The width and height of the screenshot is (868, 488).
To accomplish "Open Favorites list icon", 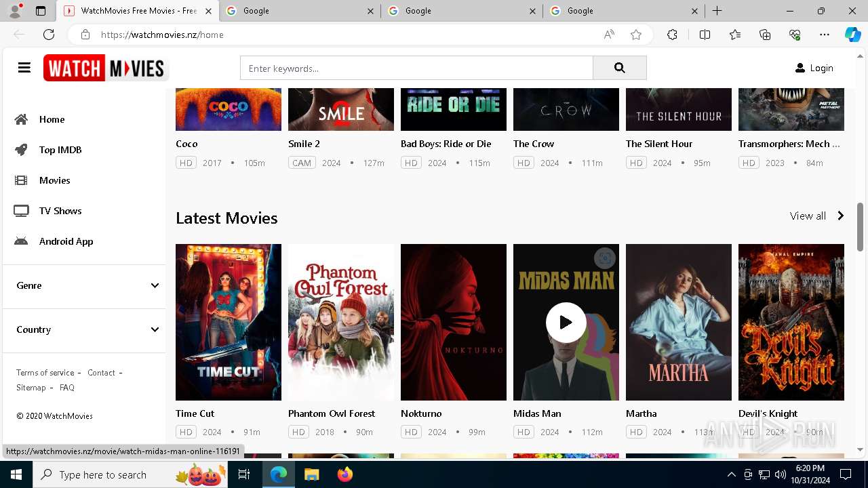I will 735,35.
